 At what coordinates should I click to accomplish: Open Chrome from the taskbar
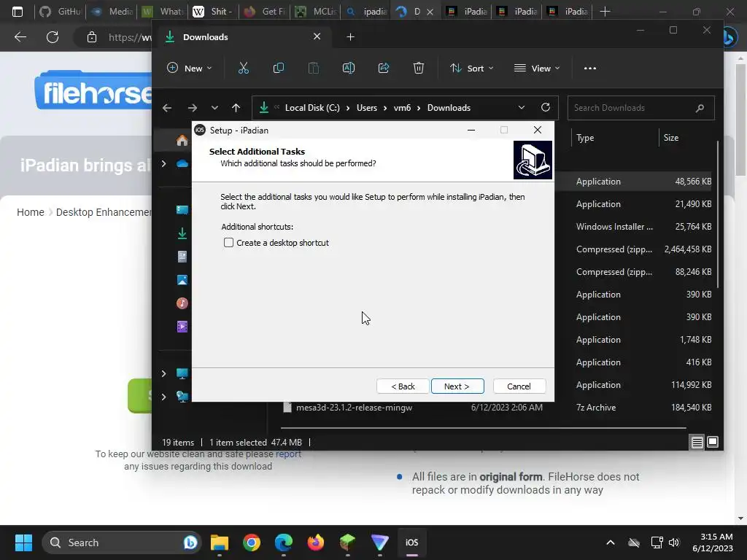[x=252, y=542]
